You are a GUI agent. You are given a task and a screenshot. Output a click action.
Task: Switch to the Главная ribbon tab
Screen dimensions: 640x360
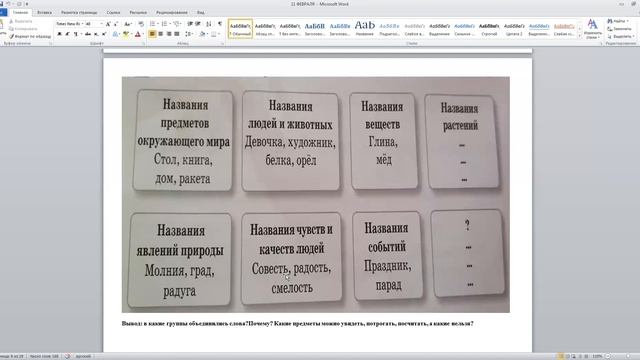[20, 13]
